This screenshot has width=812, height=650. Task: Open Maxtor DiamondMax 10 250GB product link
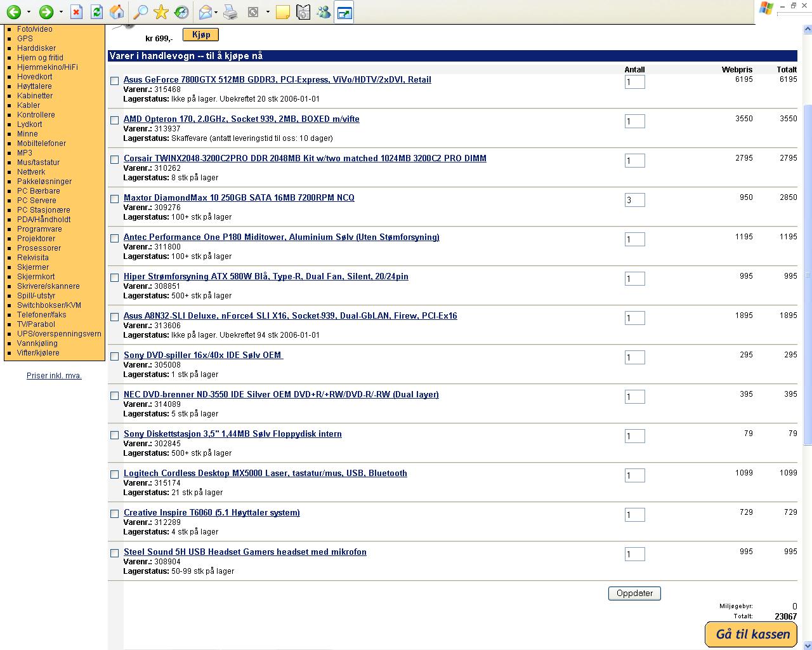click(239, 197)
